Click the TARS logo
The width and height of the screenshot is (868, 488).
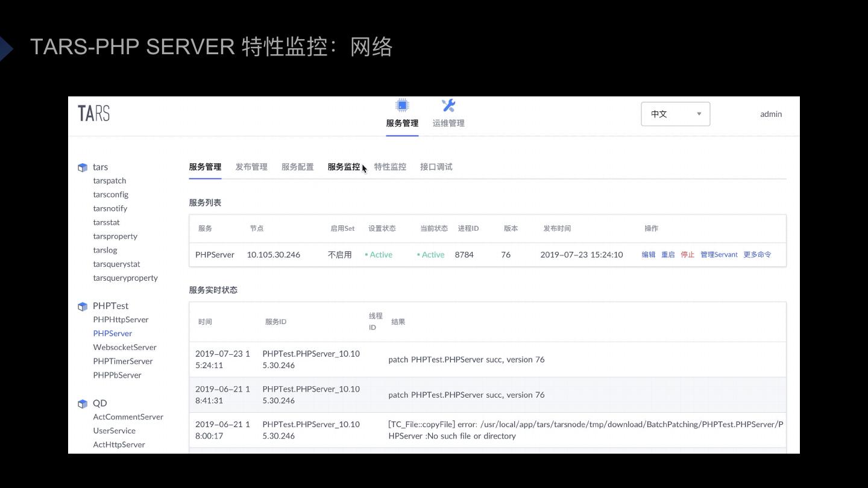click(94, 113)
